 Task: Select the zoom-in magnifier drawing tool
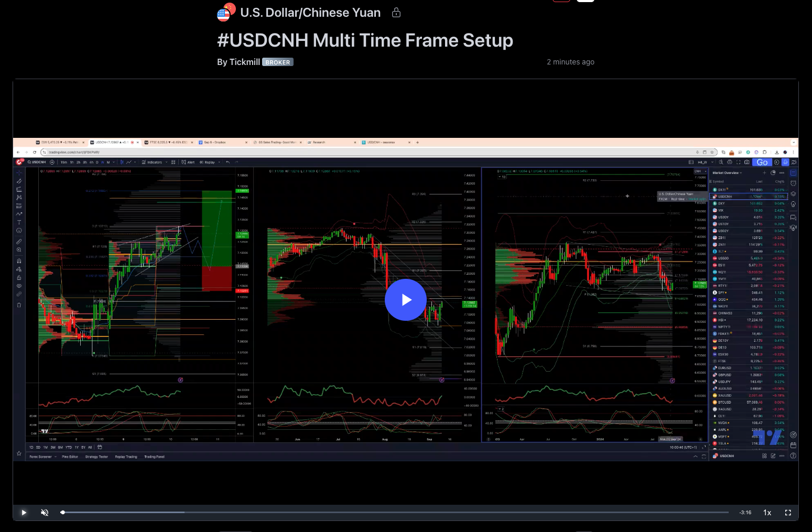click(19, 250)
